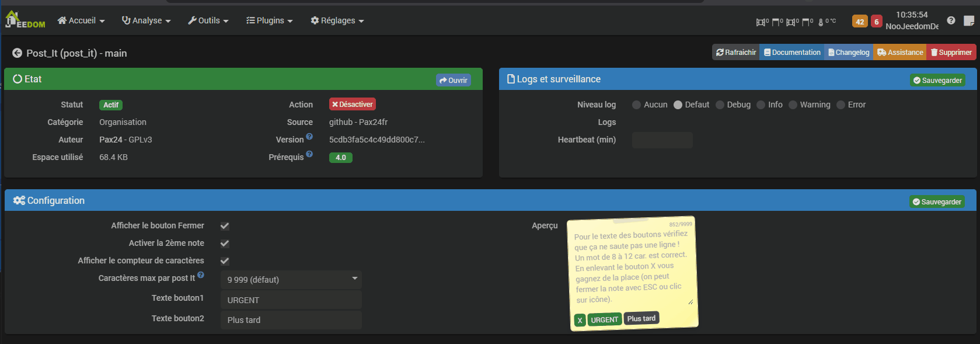The width and height of the screenshot is (980, 344).
Task: Open plugin Documentation
Action: coord(792,53)
